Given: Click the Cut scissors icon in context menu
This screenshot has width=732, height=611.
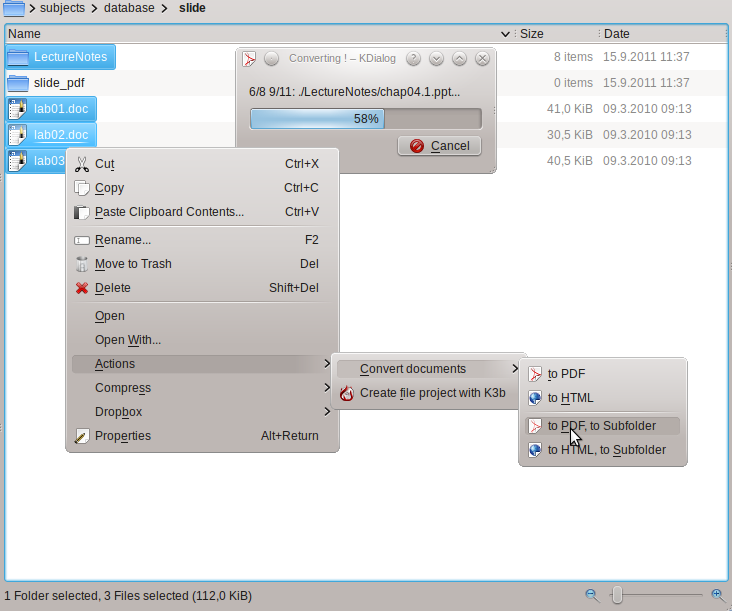Looking at the screenshot, I should click(x=82, y=164).
